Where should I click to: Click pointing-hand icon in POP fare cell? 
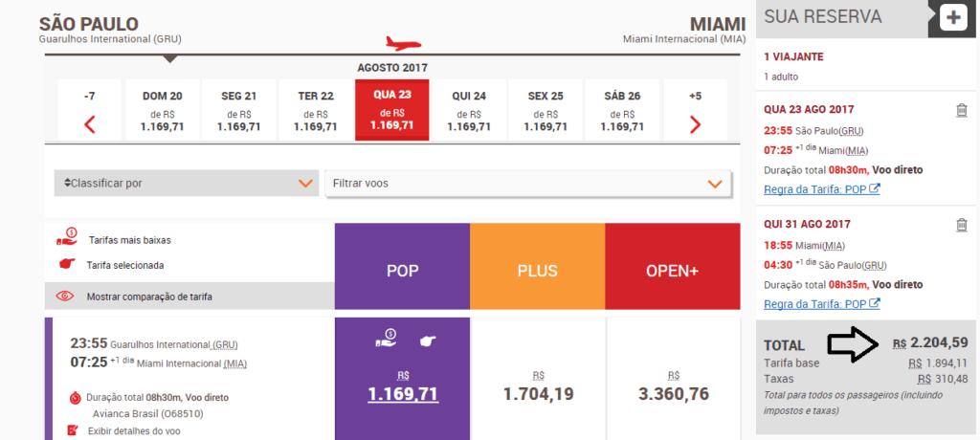[428, 341]
